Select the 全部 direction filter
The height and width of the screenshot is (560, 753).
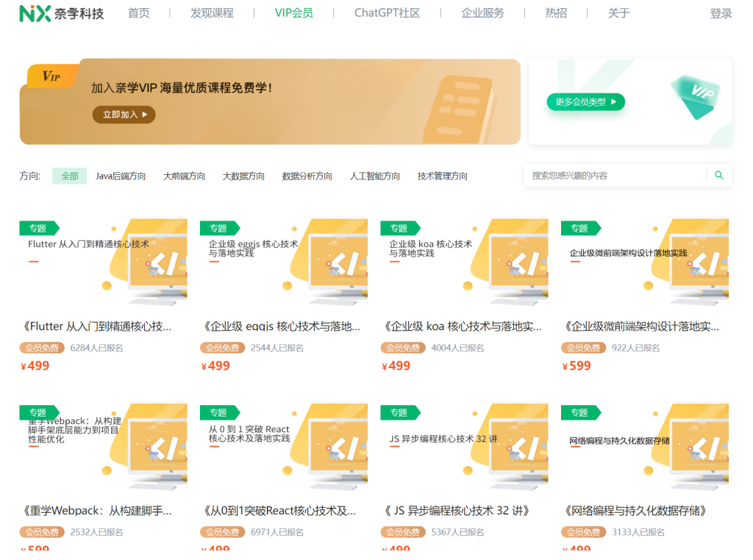pos(69,176)
